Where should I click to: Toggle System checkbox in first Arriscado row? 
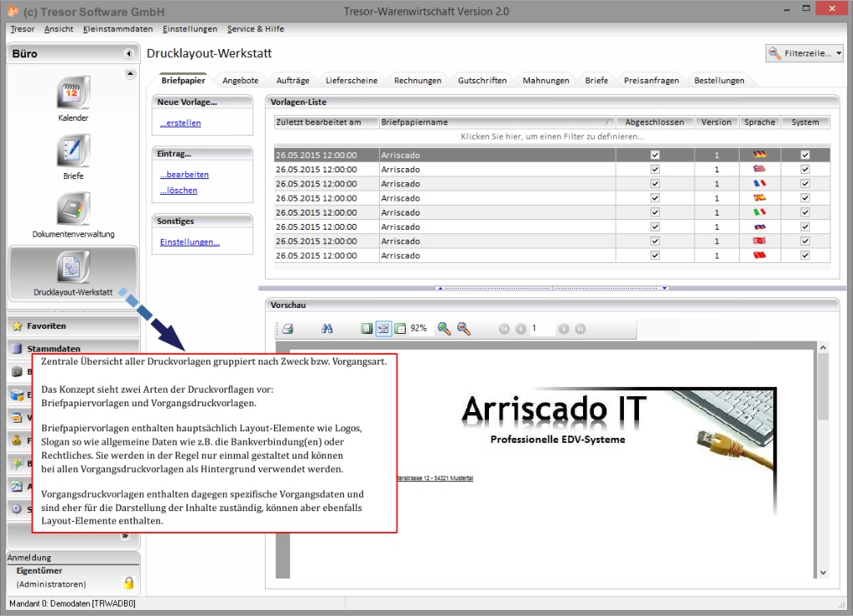tap(805, 155)
